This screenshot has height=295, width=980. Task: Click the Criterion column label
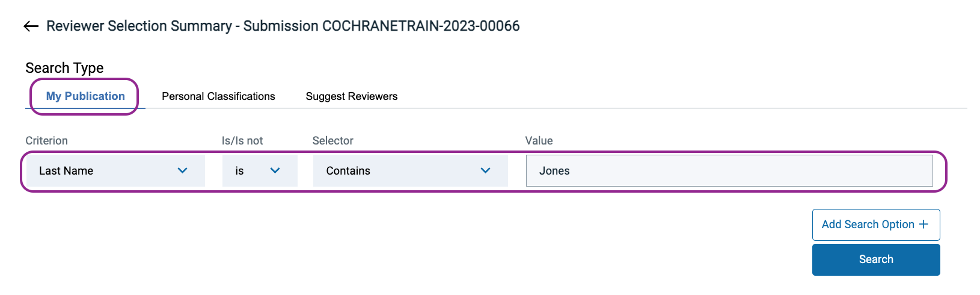[x=46, y=141]
